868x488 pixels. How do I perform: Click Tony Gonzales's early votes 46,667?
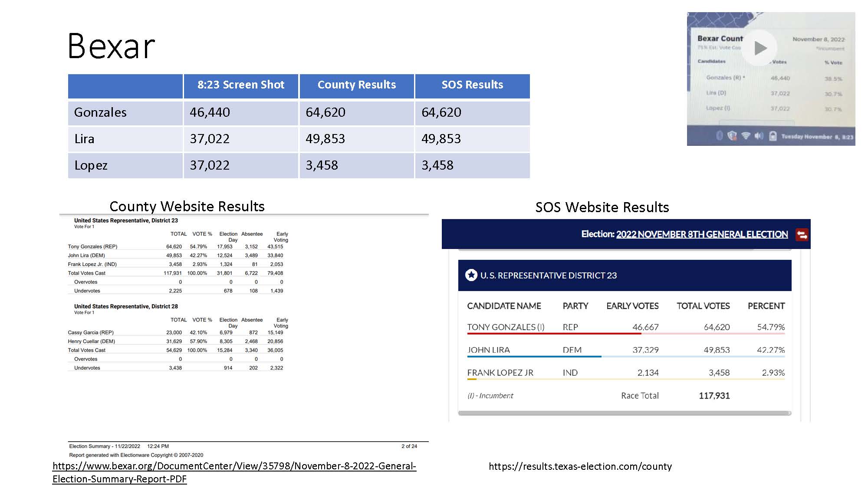(x=645, y=327)
